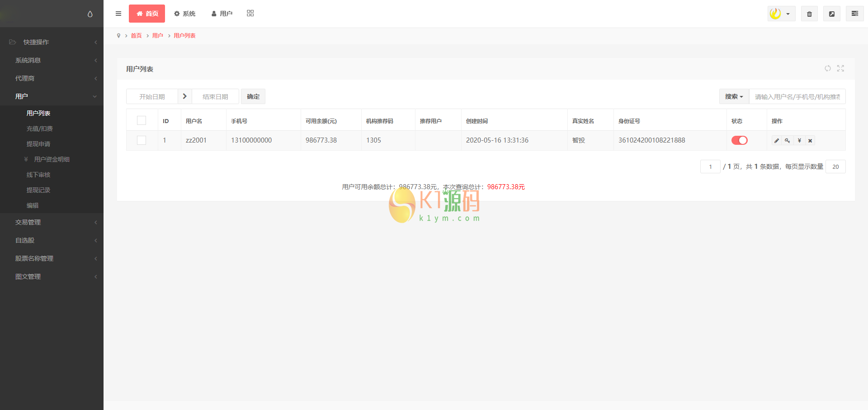
Task: Open 用户资金明细 in the sidebar
Action: click(x=52, y=159)
